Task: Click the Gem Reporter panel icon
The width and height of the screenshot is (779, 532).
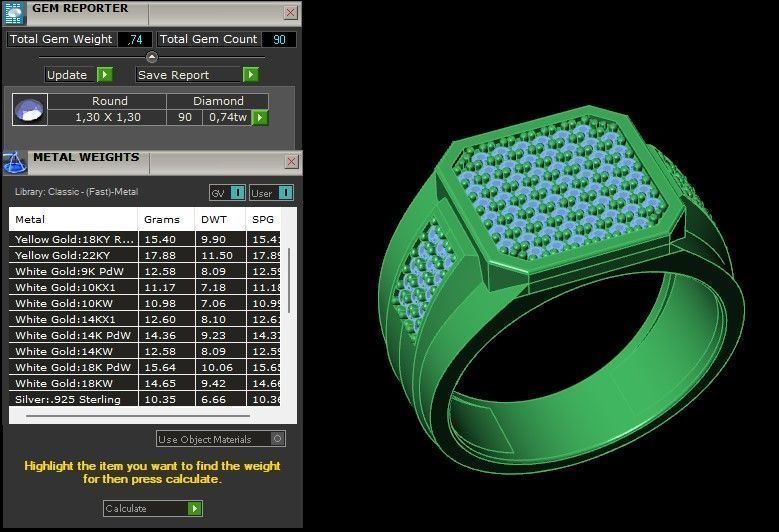Action: pos(14,13)
